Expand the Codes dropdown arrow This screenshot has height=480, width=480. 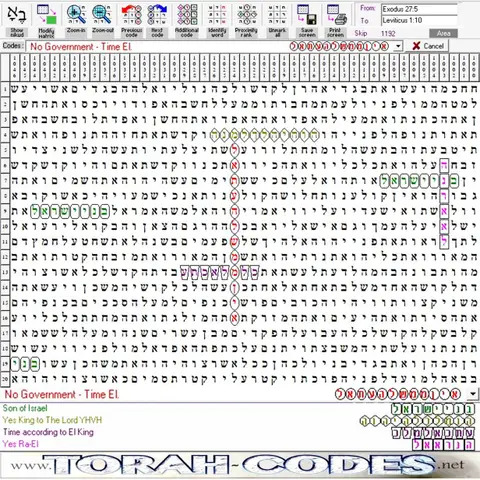[398, 46]
